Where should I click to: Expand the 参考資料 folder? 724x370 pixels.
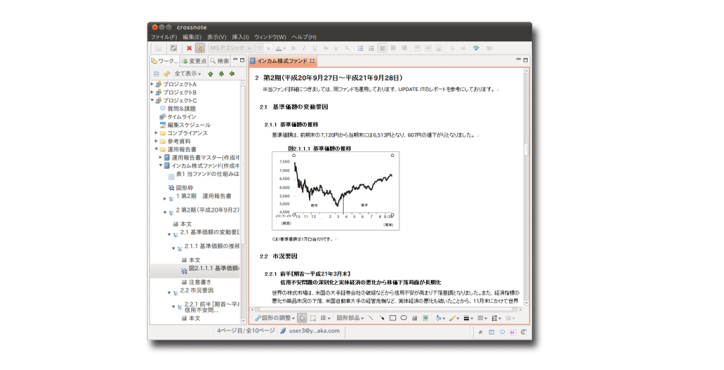click(x=156, y=141)
